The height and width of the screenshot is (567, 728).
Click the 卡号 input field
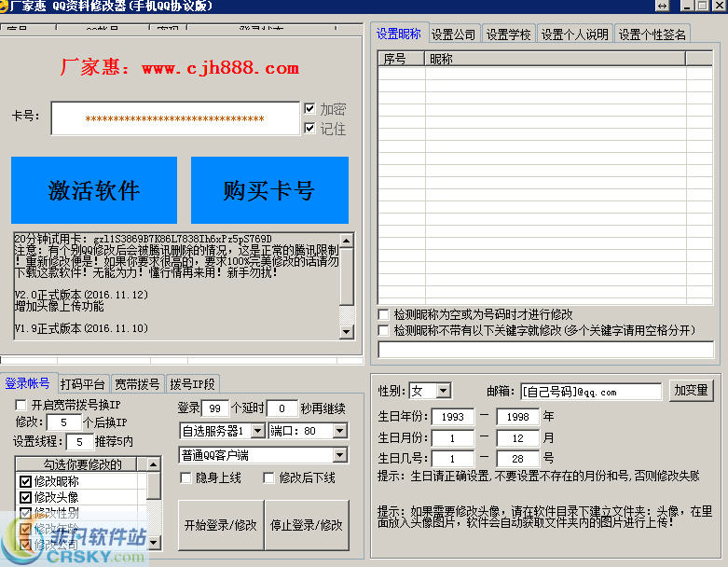pos(175,118)
